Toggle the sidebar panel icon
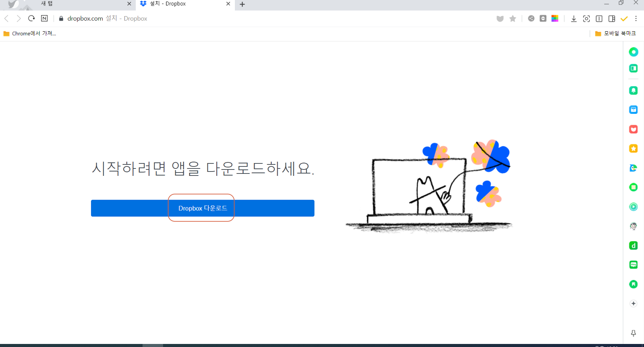The height and width of the screenshot is (347, 644). pyautogui.click(x=612, y=19)
